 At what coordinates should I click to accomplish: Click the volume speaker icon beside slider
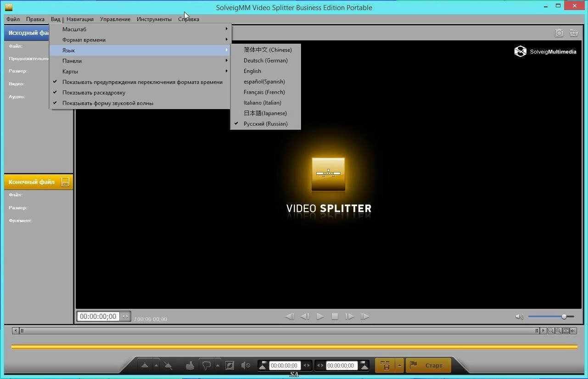519,317
